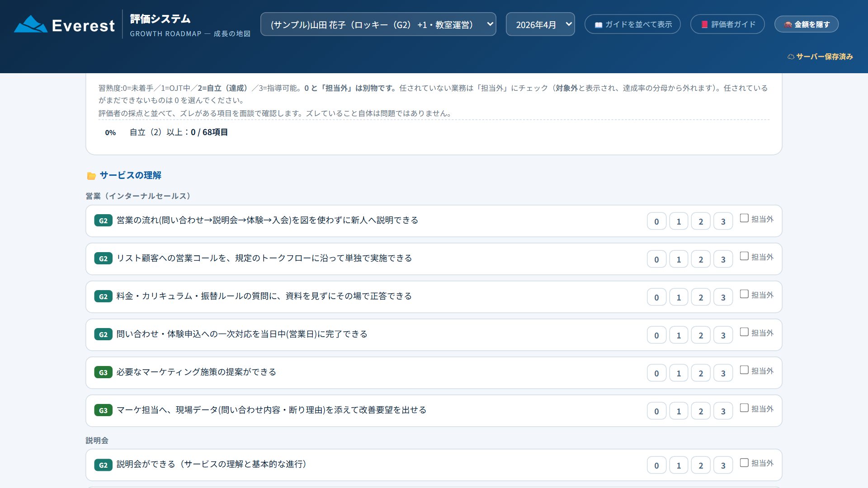Click the 0% achievement rate value
Screen dimensions: 868x488
(x=110, y=132)
